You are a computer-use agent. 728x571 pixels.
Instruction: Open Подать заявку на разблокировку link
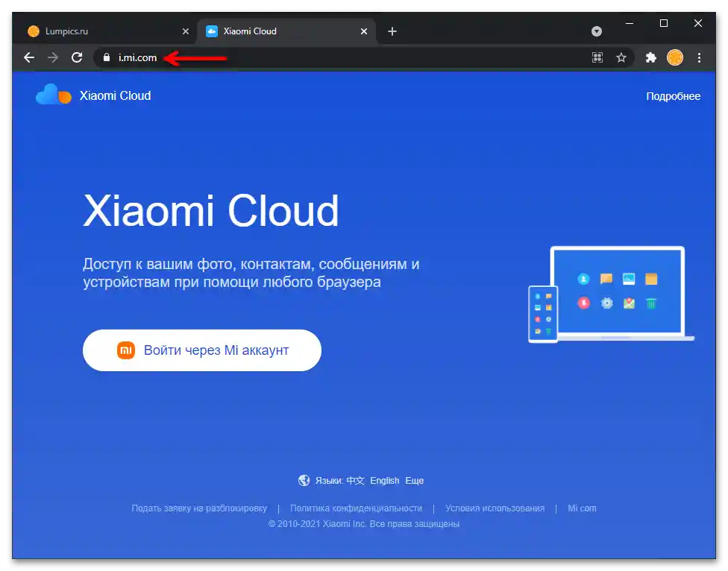(199, 508)
